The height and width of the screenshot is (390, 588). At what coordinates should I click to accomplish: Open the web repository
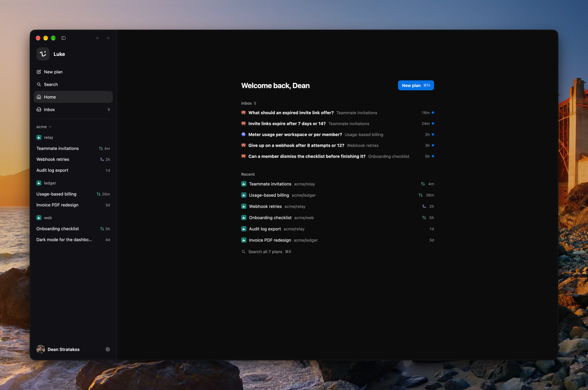tap(44, 218)
